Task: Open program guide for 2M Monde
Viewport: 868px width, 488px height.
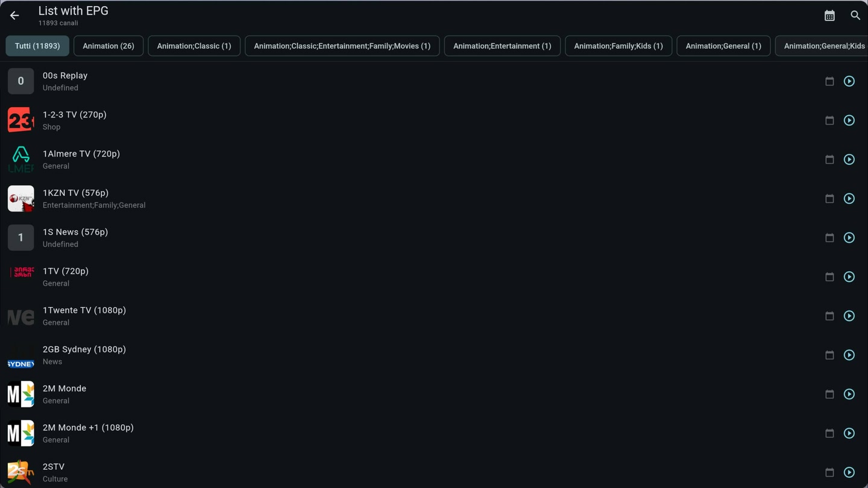Action: [x=829, y=395]
